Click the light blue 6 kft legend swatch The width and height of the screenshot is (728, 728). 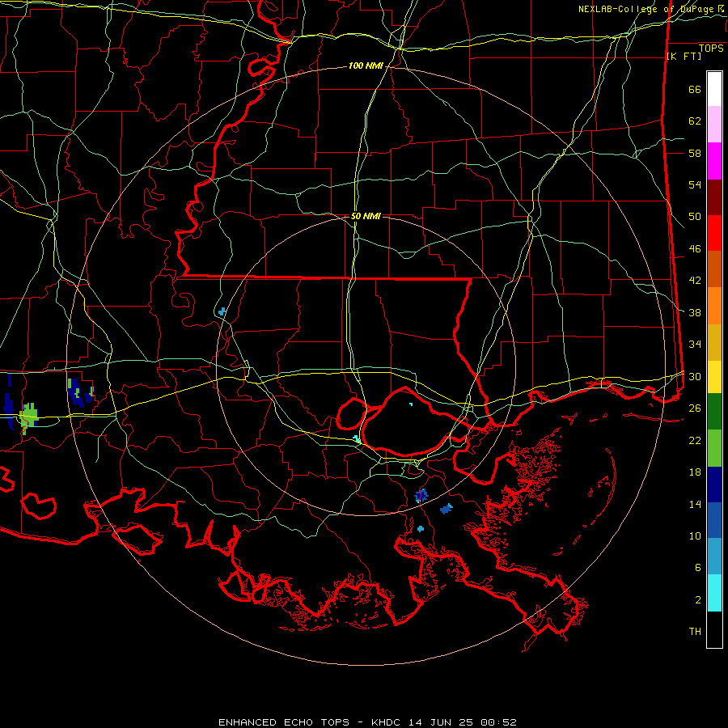[x=714, y=557]
